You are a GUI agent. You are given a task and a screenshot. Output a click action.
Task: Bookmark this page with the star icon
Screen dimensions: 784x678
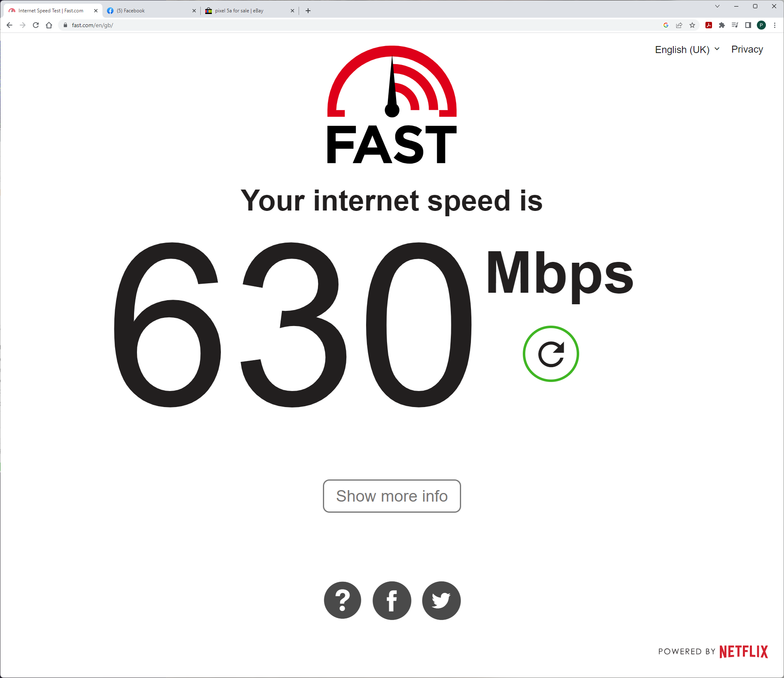coord(692,25)
